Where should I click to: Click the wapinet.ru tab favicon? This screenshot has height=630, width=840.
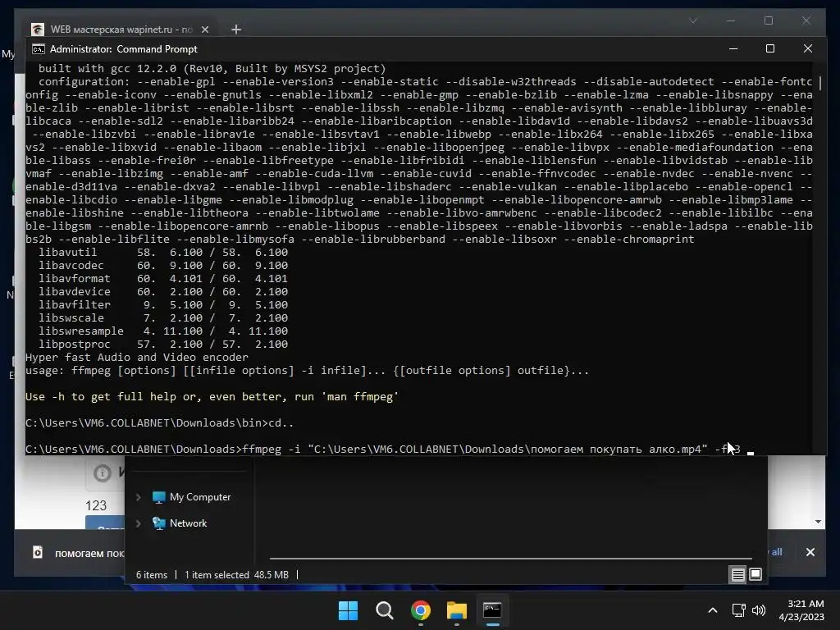point(38,29)
